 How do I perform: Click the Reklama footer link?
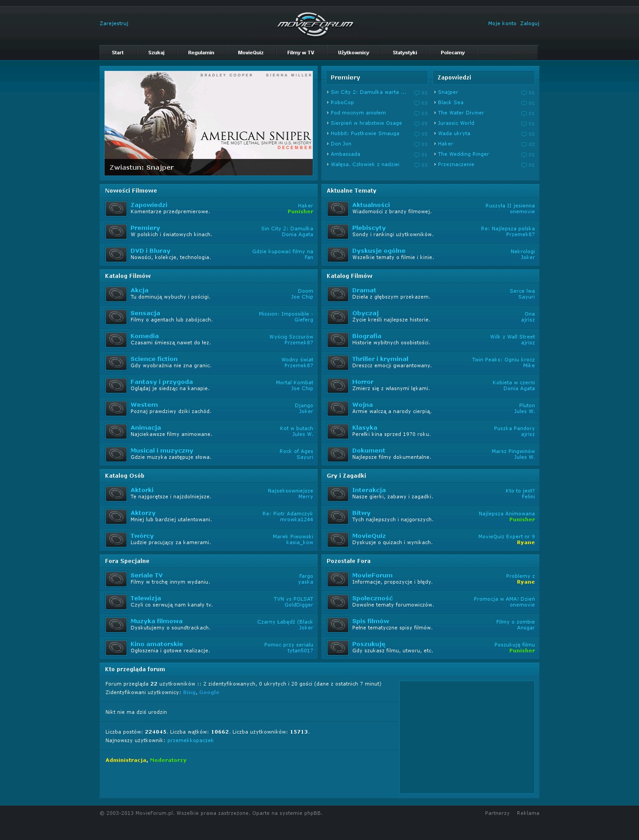[x=528, y=813]
